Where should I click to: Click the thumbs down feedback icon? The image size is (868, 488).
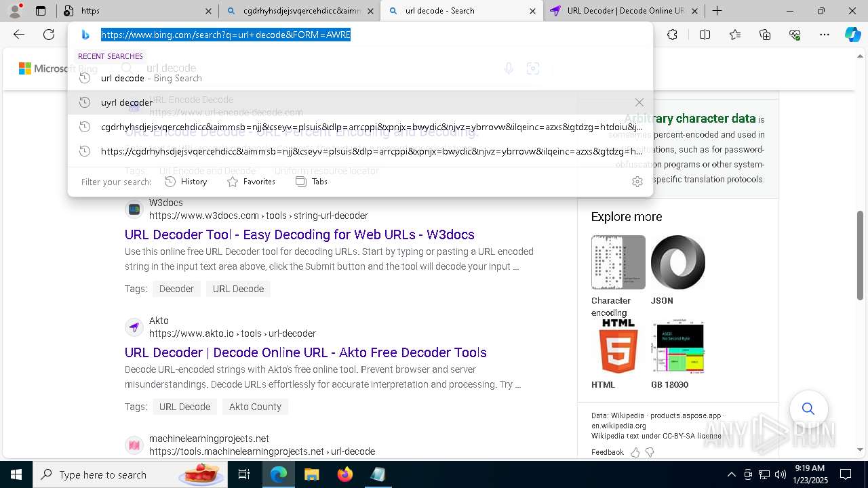(x=650, y=452)
